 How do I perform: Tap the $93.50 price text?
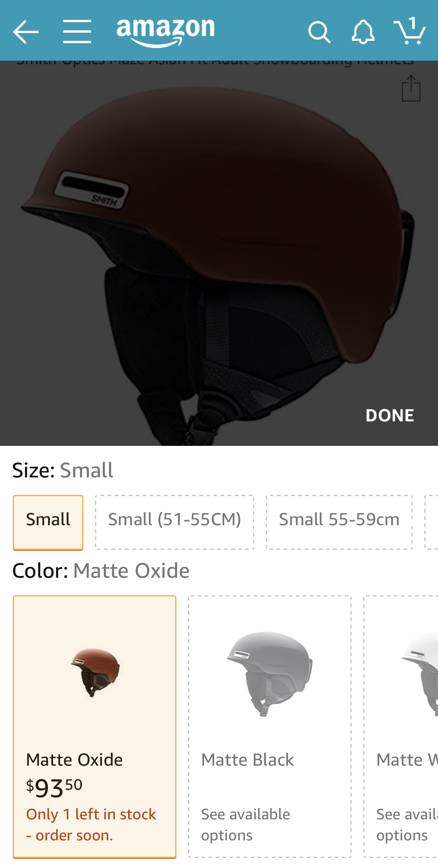click(54, 787)
